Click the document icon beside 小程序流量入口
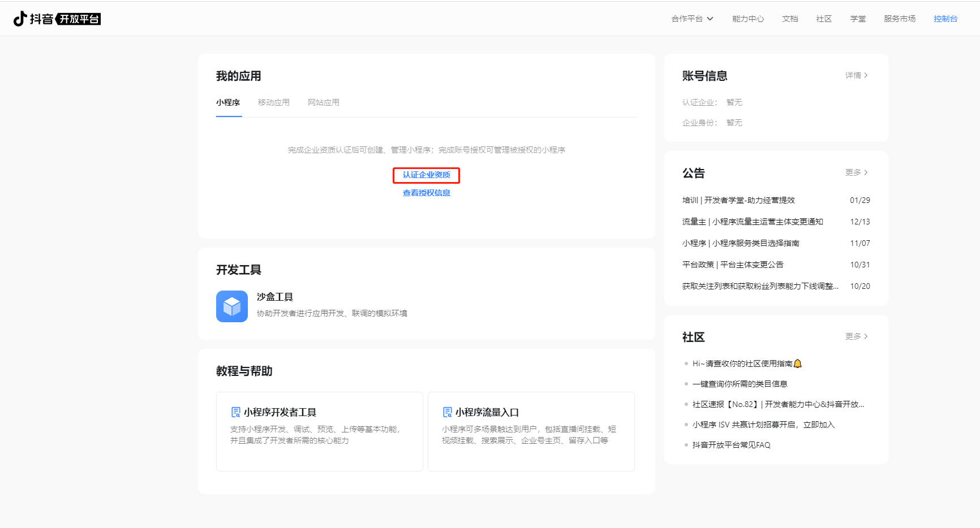980x528 pixels. tap(447, 412)
